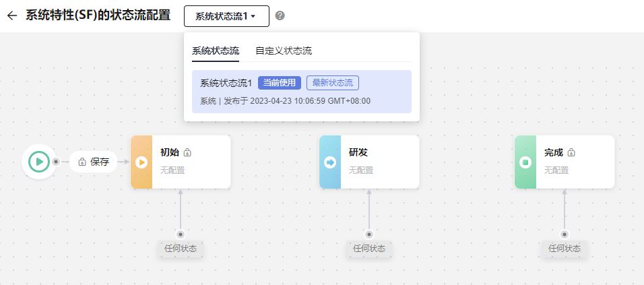The height and width of the screenshot is (285, 644).
Task: Select the 系统状态流 tab
Action: tap(216, 51)
